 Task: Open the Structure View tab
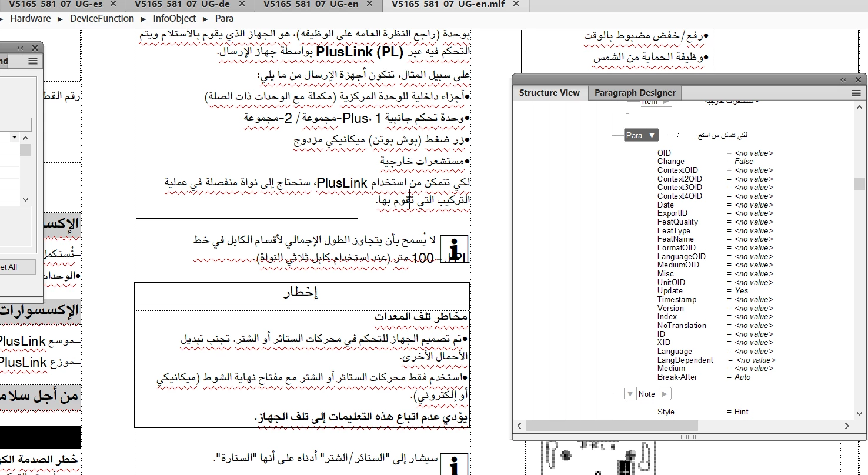click(549, 93)
